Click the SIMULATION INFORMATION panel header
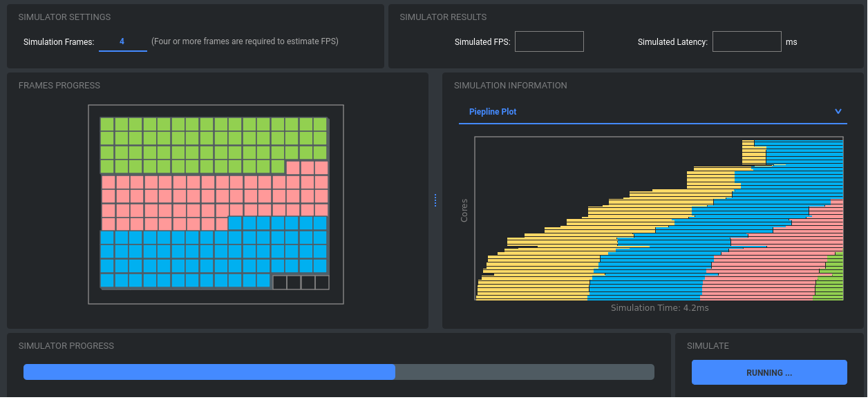This screenshot has width=868, height=402. pyautogui.click(x=510, y=86)
